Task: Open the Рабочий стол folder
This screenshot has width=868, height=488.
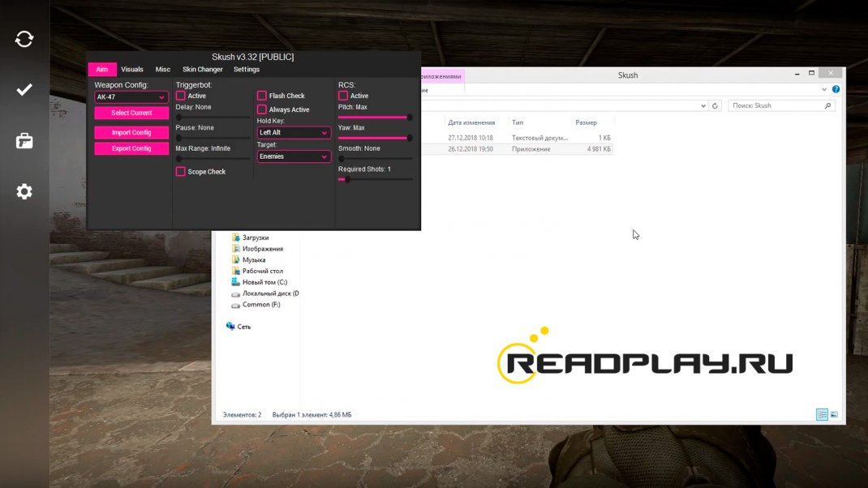Action: click(x=257, y=271)
